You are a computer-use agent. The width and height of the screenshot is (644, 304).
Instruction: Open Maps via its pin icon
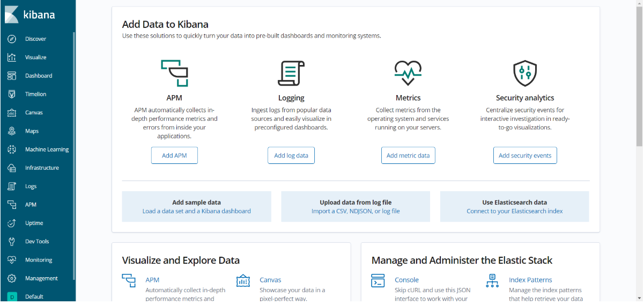pyautogui.click(x=12, y=131)
